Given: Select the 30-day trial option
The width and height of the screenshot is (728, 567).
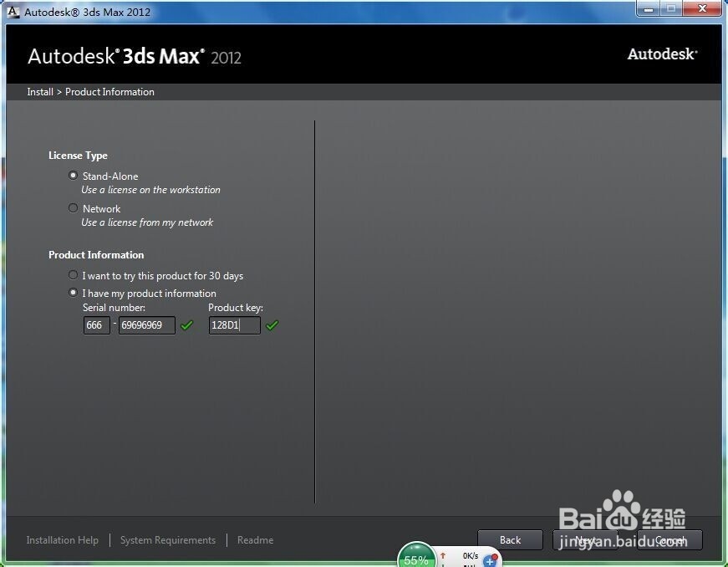Looking at the screenshot, I should tap(73, 275).
